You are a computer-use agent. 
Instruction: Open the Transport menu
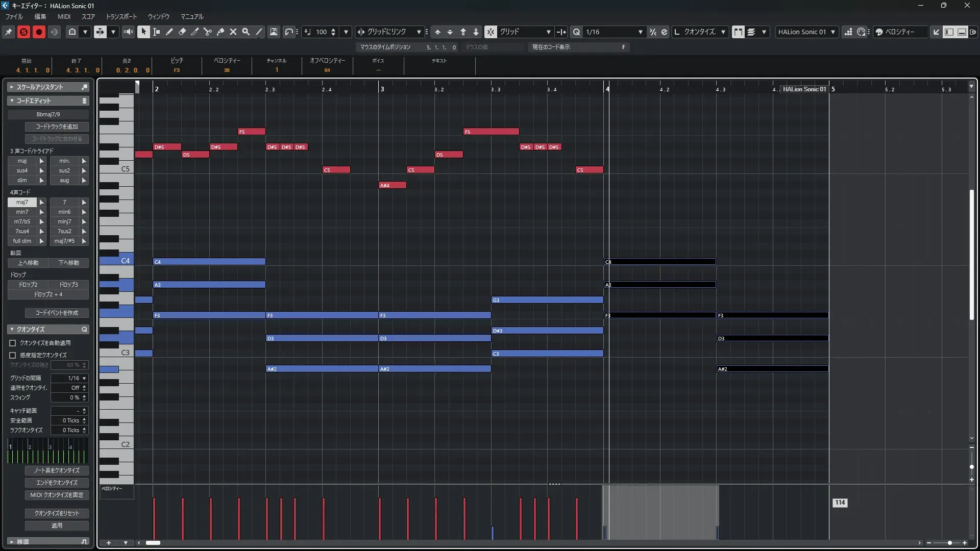click(121, 16)
